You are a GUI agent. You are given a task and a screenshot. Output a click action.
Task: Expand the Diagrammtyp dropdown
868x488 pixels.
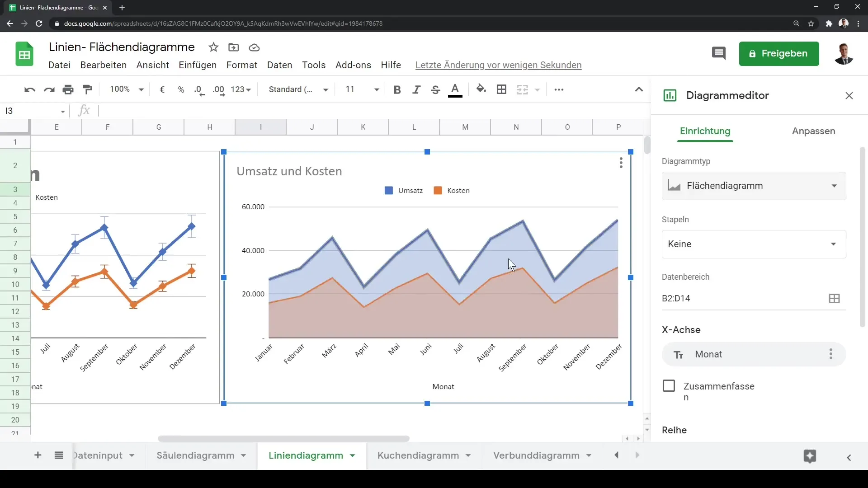pos(754,185)
